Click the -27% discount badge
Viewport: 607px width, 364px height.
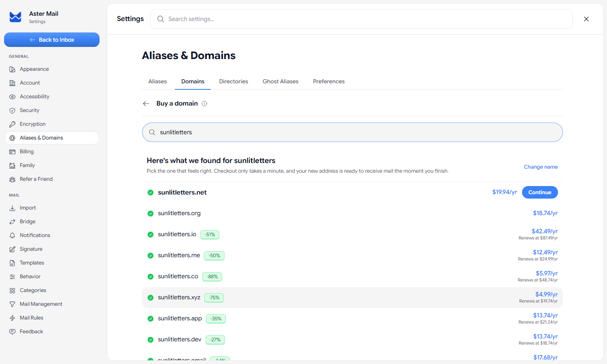click(x=215, y=340)
